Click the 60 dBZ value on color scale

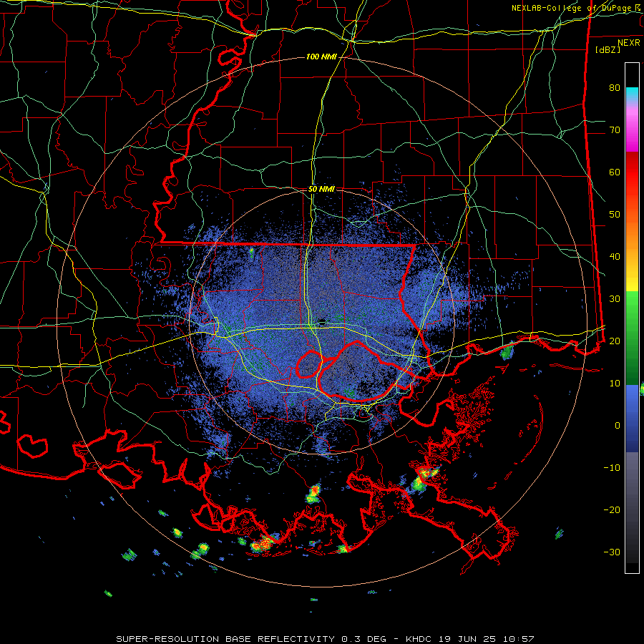(x=615, y=172)
